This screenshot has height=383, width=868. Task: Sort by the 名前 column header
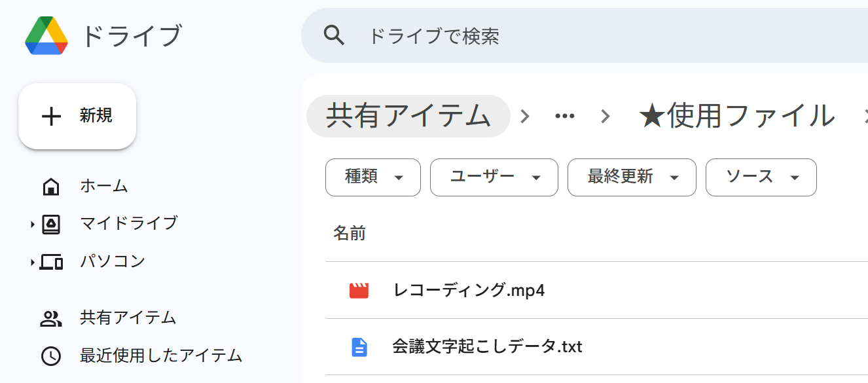[350, 233]
